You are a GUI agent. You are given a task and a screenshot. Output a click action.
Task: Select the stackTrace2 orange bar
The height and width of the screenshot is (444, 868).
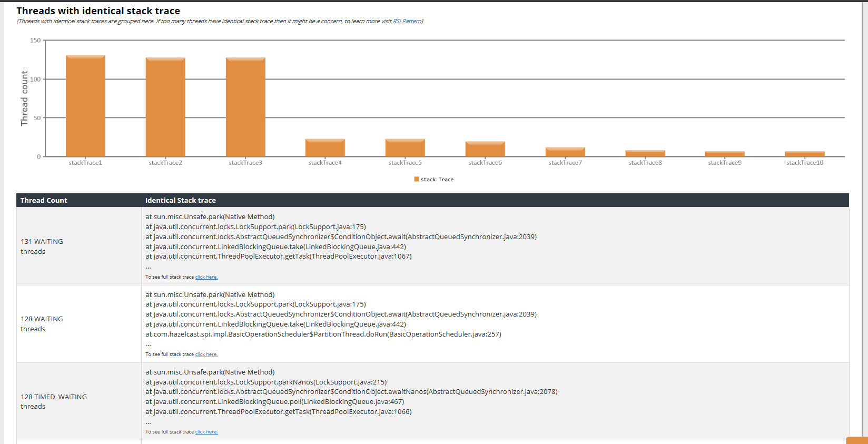(165, 106)
